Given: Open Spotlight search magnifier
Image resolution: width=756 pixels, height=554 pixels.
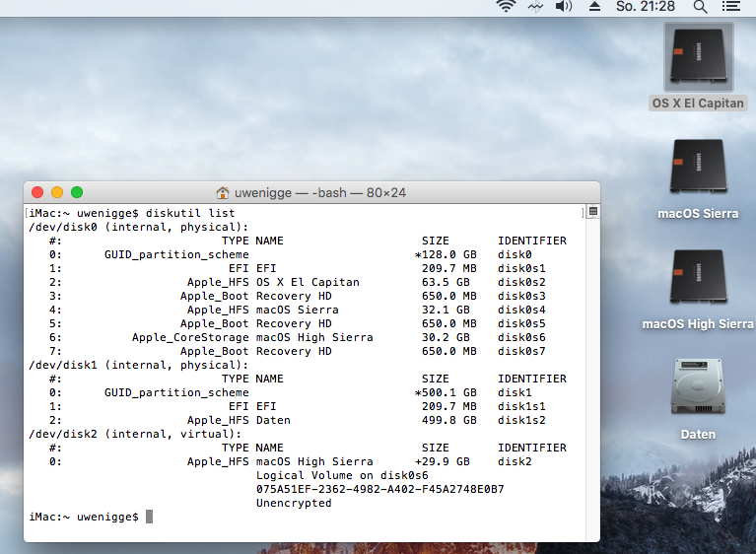Looking at the screenshot, I should click(x=700, y=7).
